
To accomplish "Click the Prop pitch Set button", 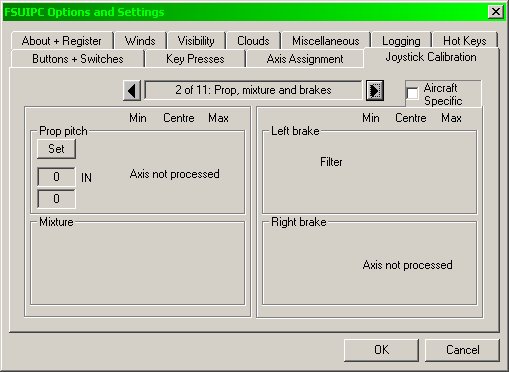I will click(x=56, y=149).
